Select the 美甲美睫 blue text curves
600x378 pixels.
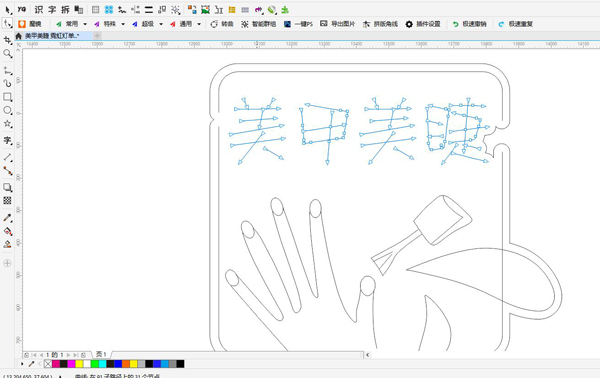pyautogui.click(x=359, y=130)
